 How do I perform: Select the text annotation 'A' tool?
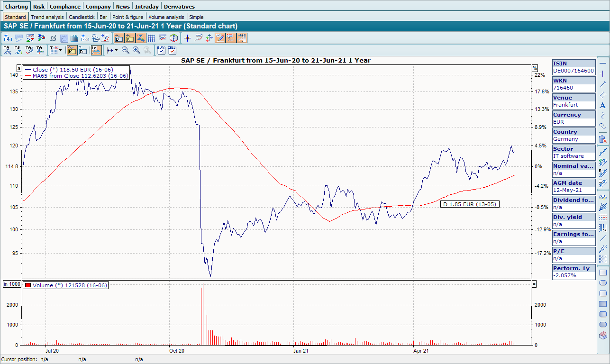tap(602, 105)
